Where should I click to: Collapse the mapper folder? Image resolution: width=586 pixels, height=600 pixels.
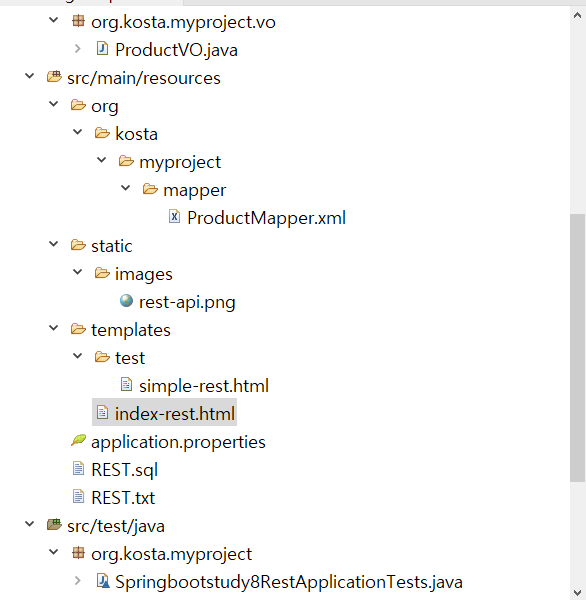pyautogui.click(x=126, y=188)
